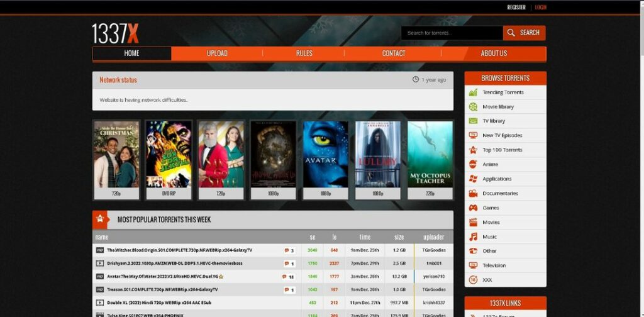Image resolution: width=644 pixels, height=317 pixels.
Task: Click the Movie library film reel icon
Action: pyautogui.click(x=473, y=107)
